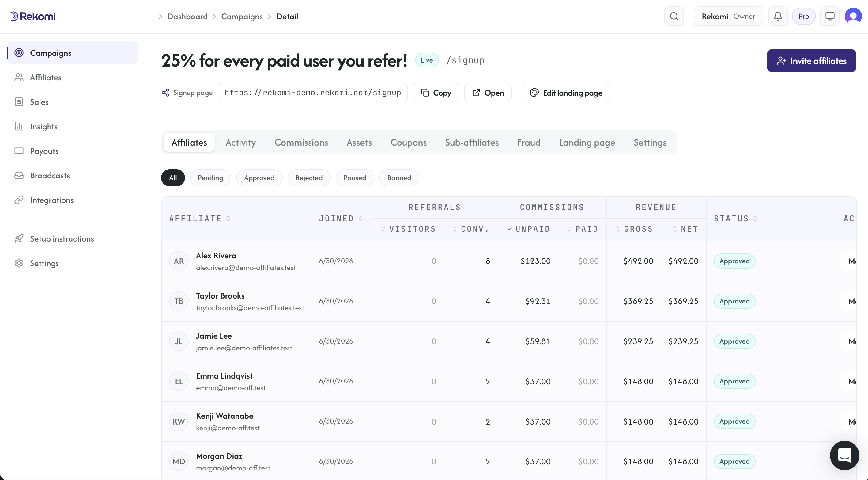Image resolution: width=868 pixels, height=480 pixels.
Task: Open the user profile avatar
Action: [x=853, y=16]
